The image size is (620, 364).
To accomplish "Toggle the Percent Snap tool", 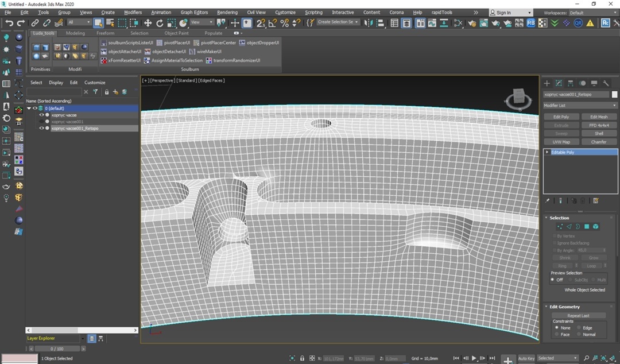I will tap(284, 23).
